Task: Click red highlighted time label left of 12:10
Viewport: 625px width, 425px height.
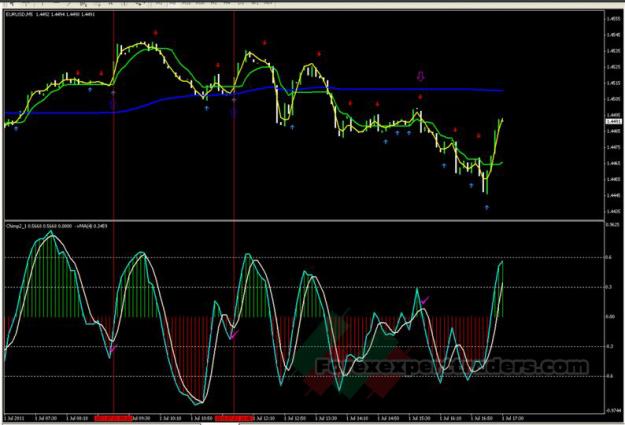Action: point(234,418)
